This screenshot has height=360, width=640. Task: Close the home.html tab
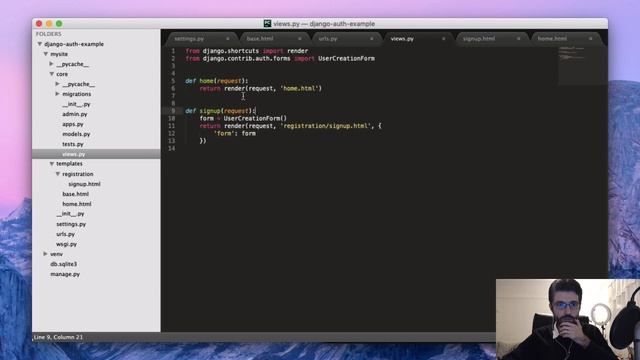pos(590,39)
